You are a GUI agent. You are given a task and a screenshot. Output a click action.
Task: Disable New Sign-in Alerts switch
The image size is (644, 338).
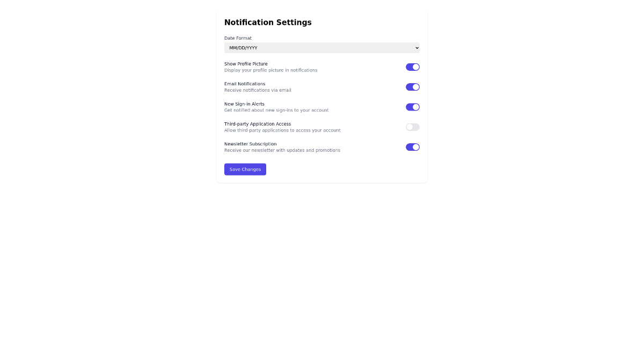click(413, 107)
